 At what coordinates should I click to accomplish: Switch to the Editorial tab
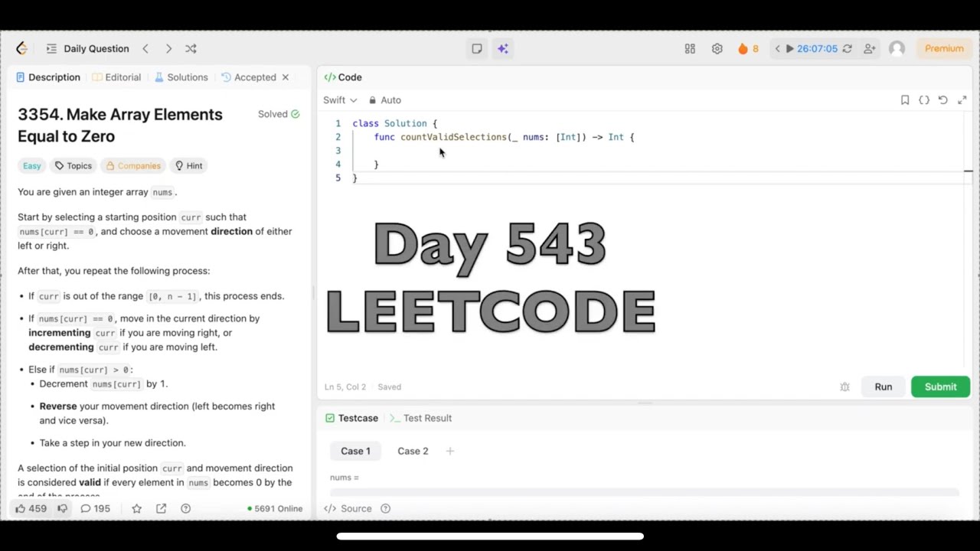(116, 77)
